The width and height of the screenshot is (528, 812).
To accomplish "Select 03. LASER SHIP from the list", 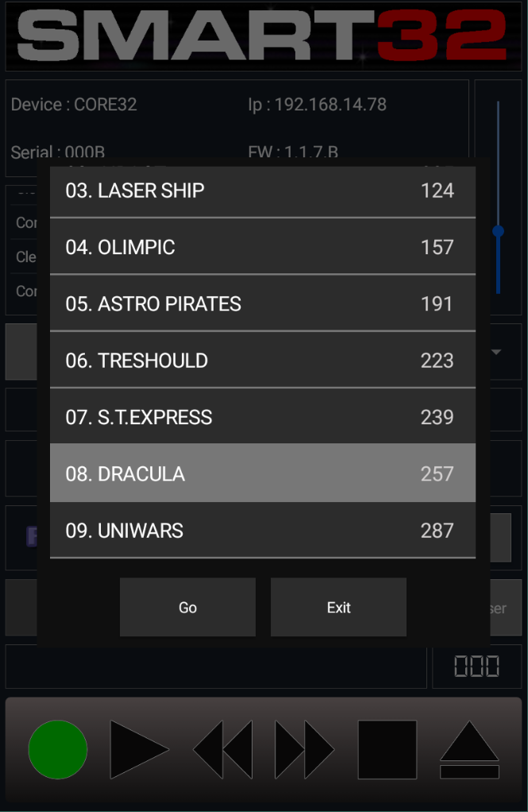I will (x=263, y=191).
